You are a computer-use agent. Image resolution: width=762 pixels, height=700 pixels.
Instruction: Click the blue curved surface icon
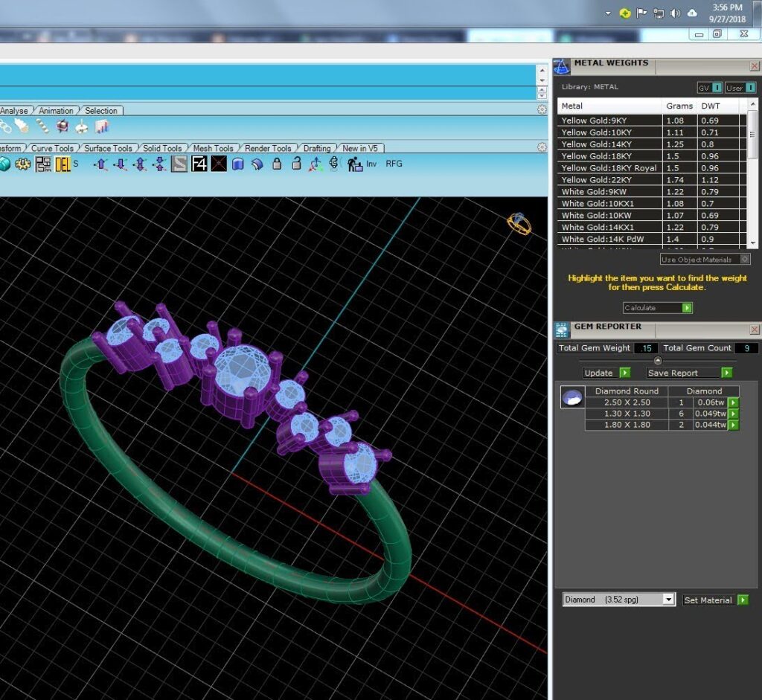point(257,164)
